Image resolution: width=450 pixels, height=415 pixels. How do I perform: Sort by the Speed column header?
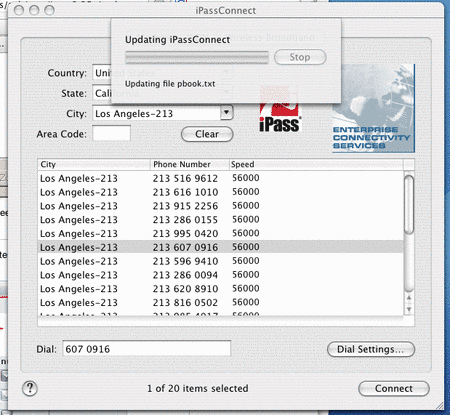(316, 164)
